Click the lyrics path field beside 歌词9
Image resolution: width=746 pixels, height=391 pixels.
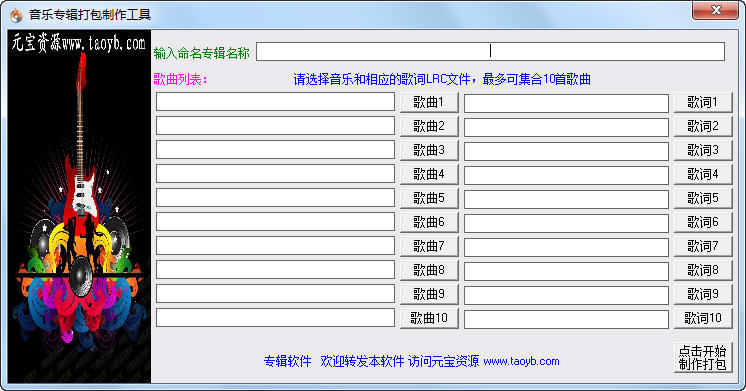click(x=566, y=295)
